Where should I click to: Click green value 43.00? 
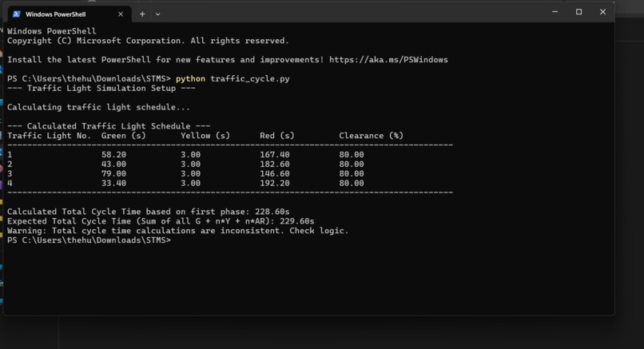tap(113, 165)
